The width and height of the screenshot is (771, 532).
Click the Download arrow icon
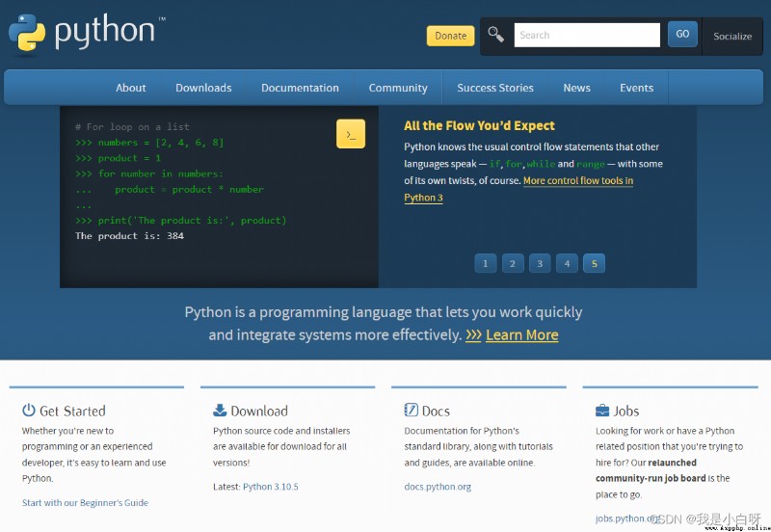[220, 410]
